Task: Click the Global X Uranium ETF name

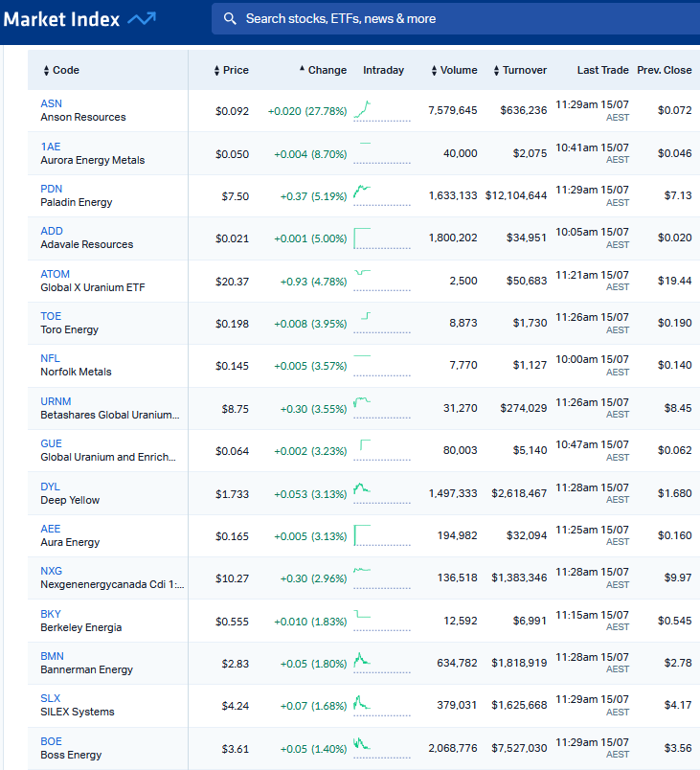Action: (92, 287)
